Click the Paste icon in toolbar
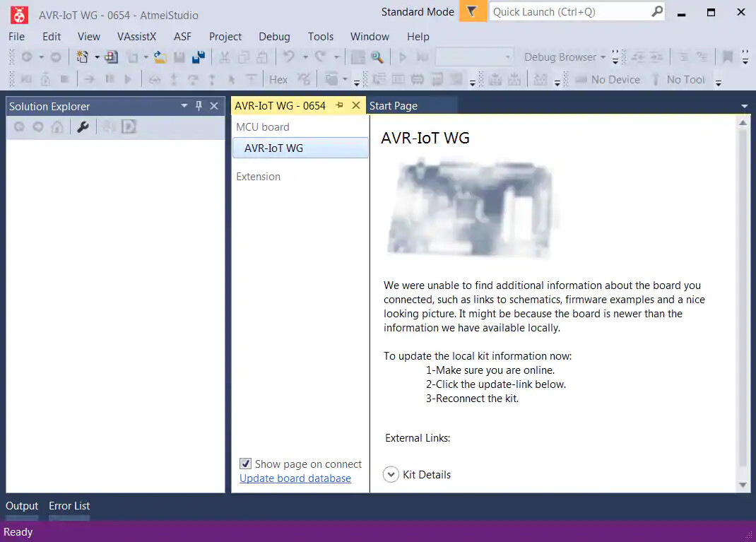 tap(262, 57)
